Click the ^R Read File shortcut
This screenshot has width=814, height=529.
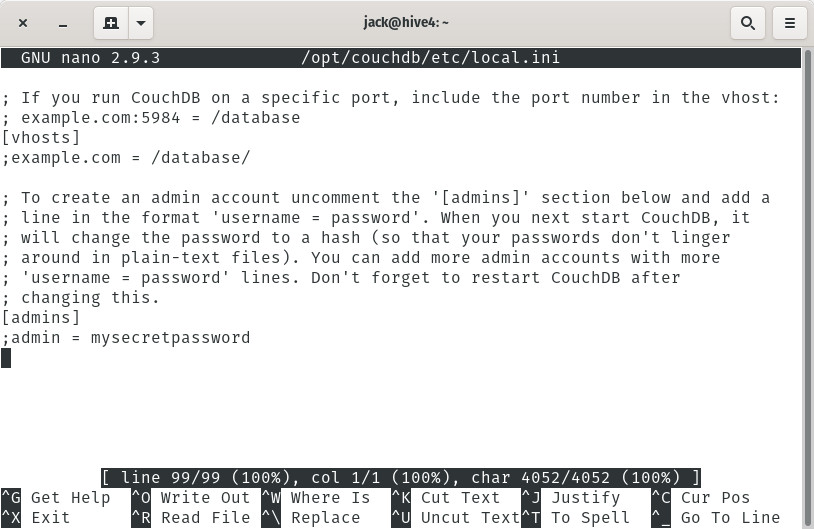191,518
